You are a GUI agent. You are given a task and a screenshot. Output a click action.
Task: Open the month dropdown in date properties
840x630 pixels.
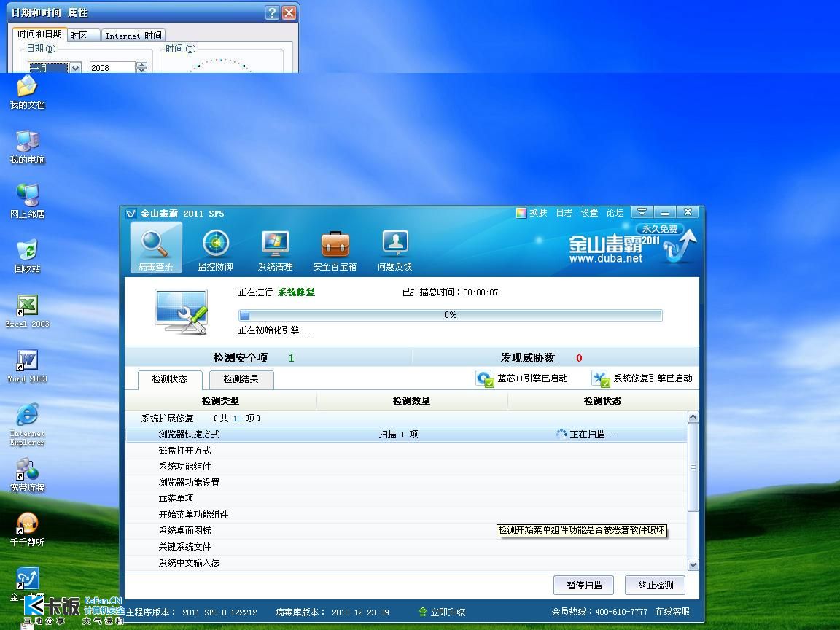pos(76,68)
